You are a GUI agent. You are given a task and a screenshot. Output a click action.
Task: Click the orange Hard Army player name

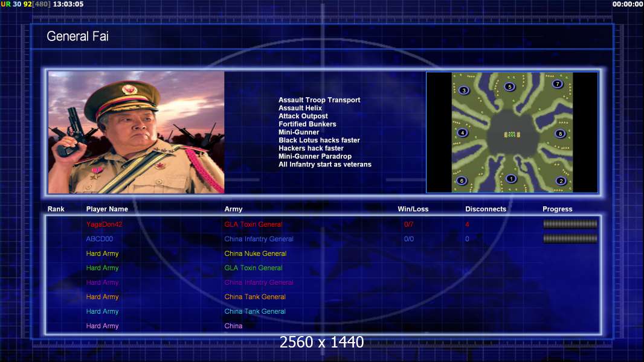coord(102,296)
